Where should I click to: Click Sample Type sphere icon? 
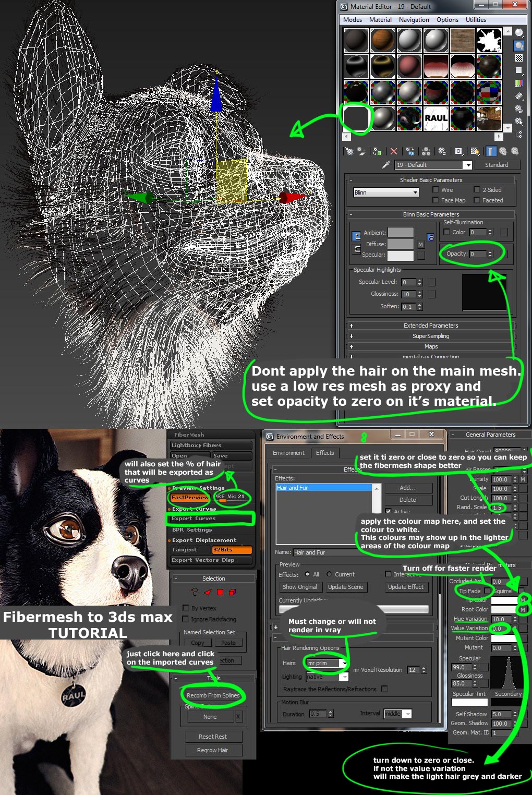(x=519, y=33)
